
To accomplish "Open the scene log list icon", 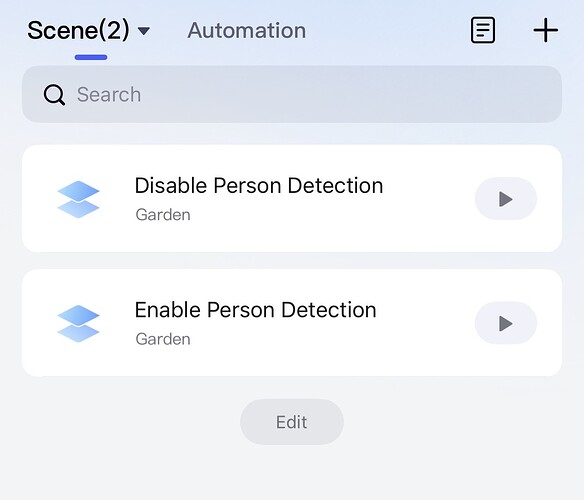I will 483,30.
